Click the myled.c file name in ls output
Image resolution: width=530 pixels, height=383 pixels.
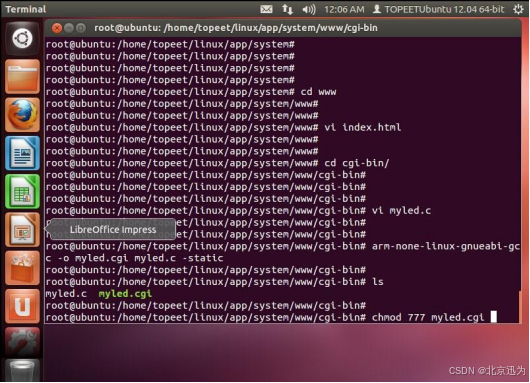coord(66,294)
